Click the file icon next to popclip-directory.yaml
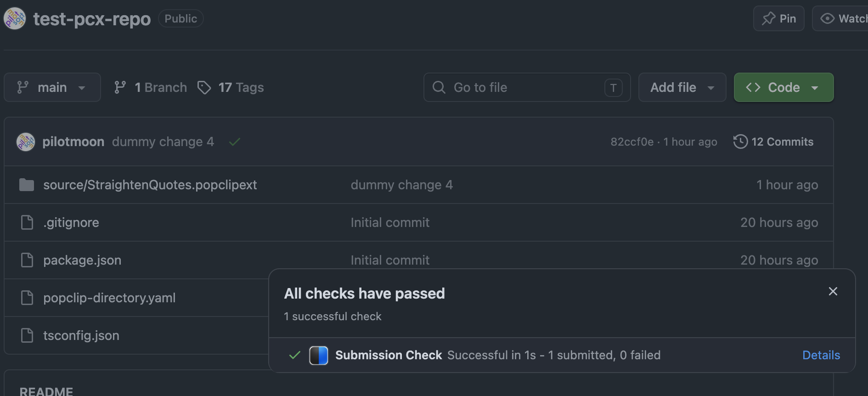This screenshot has width=868, height=396. [27, 298]
